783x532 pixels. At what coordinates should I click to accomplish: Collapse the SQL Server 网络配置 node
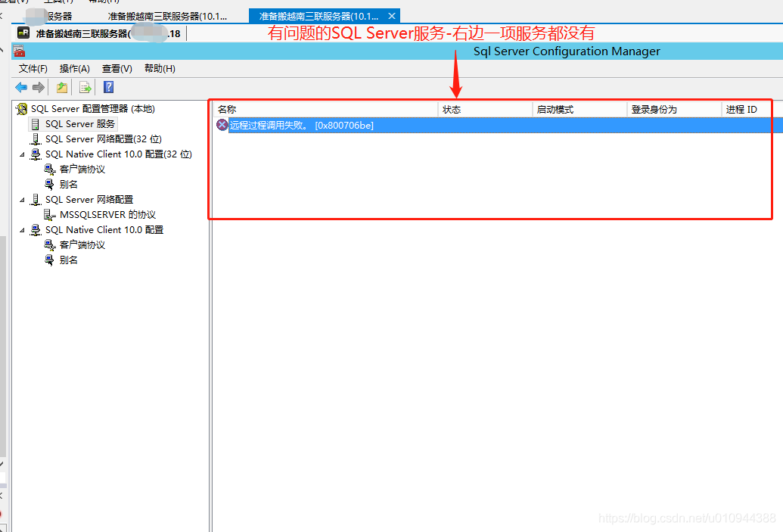tap(22, 200)
